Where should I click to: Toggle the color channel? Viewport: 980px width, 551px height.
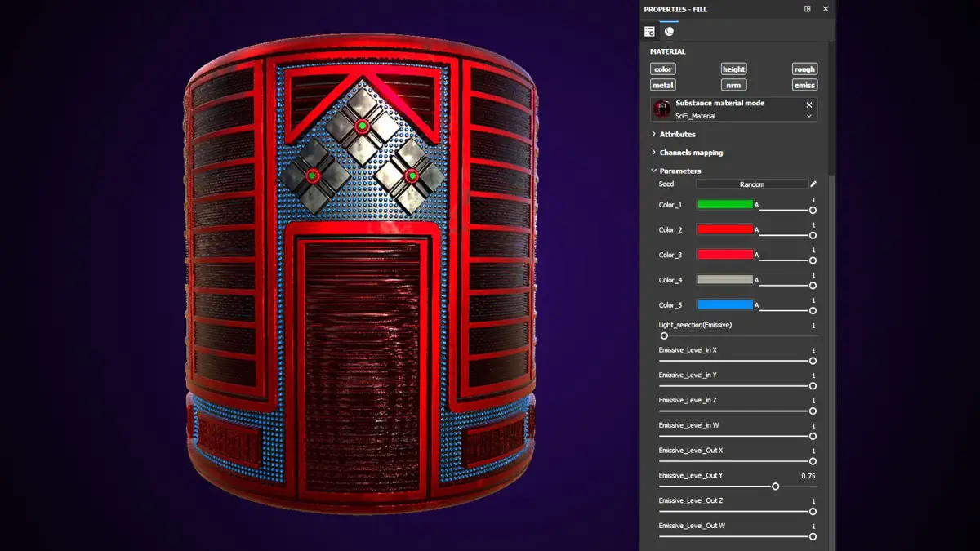[663, 69]
